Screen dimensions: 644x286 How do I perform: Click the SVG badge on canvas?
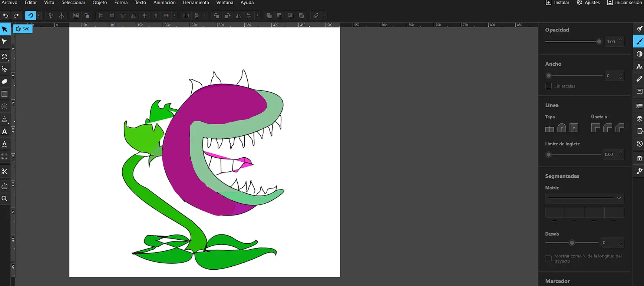pos(23,29)
